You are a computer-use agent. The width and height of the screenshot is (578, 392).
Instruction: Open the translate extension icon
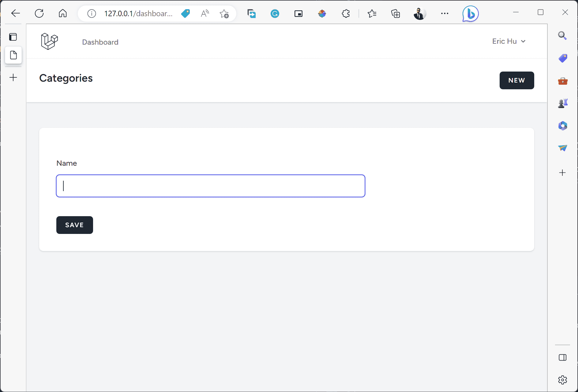(251, 13)
